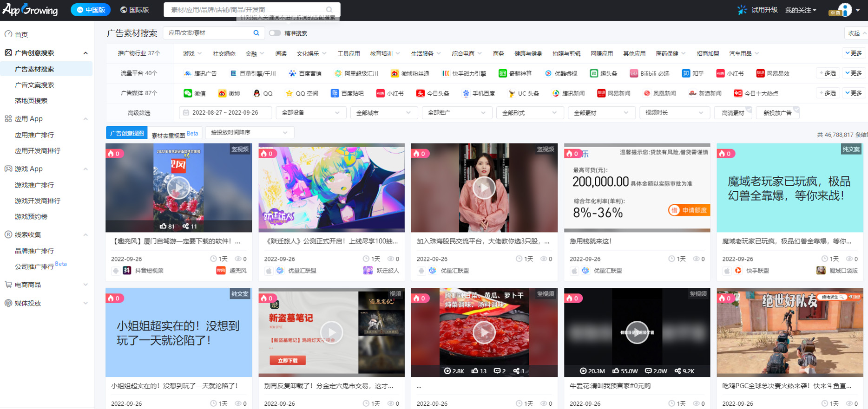
Task: Open the user avatar in top bar
Action: [x=845, y=10]
